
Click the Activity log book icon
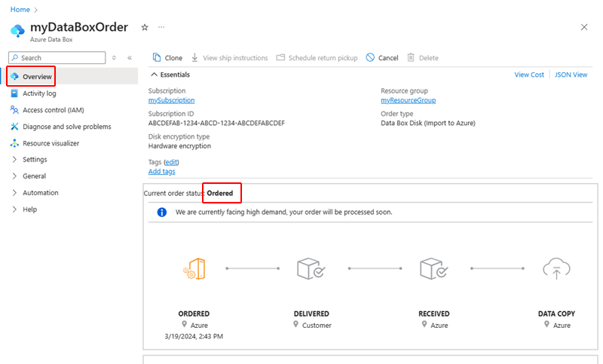click(x=14, y=93)
